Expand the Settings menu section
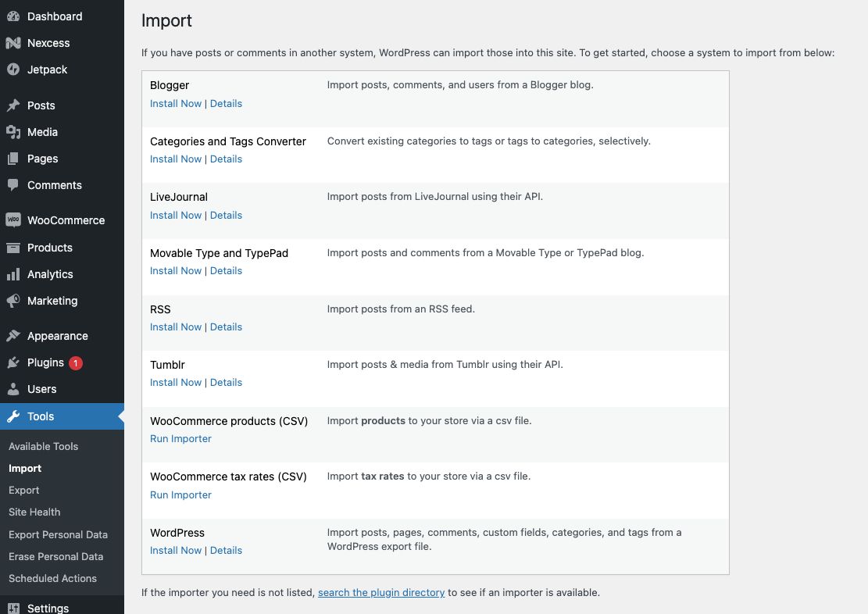Image resolution: width=868 pixels, height=614 pixels. pyautogui.click(x=48, y=608)
